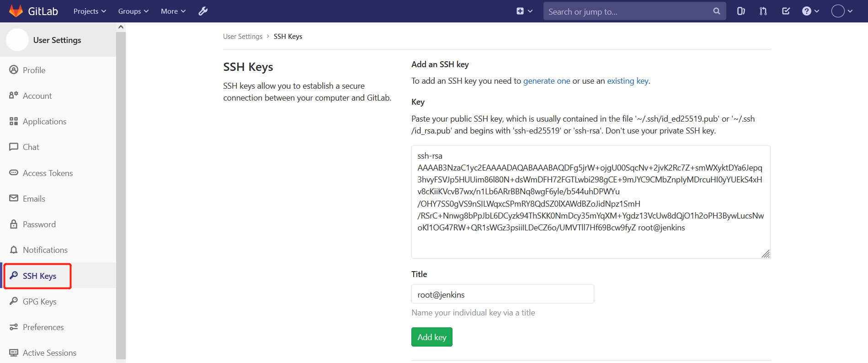
Task: Open the new item plus dropdown
Action: click(x=524, y=11)
